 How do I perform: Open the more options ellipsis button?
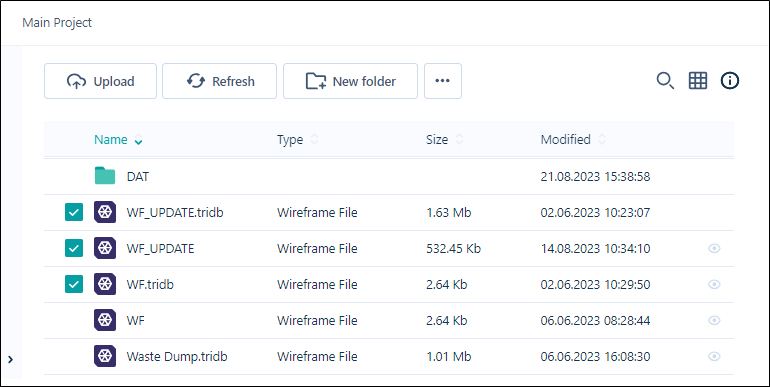click(442, 81)
